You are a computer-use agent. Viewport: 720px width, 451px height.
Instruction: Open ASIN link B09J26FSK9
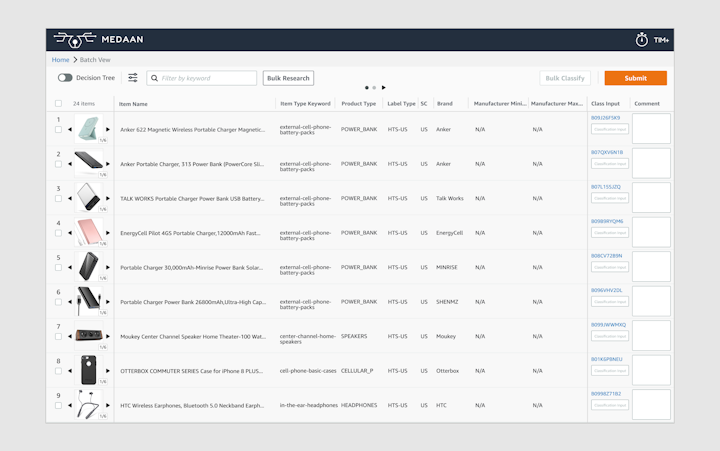(x=606, y=118)
